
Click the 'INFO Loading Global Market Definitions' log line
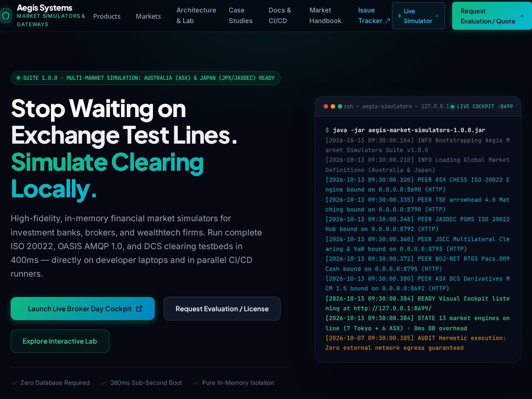click(418, 165)
